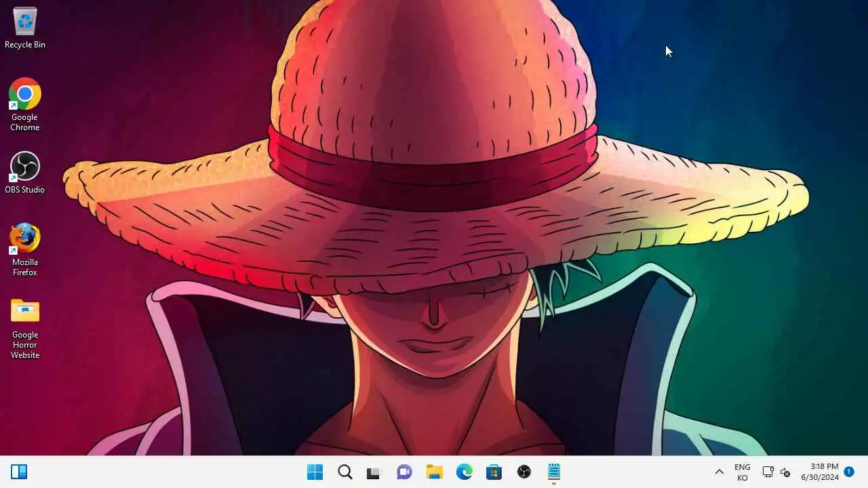Viewport: 868px width, 488px height.
Task: Switch to the Notepad taskbar app
Action: point(553,472)
